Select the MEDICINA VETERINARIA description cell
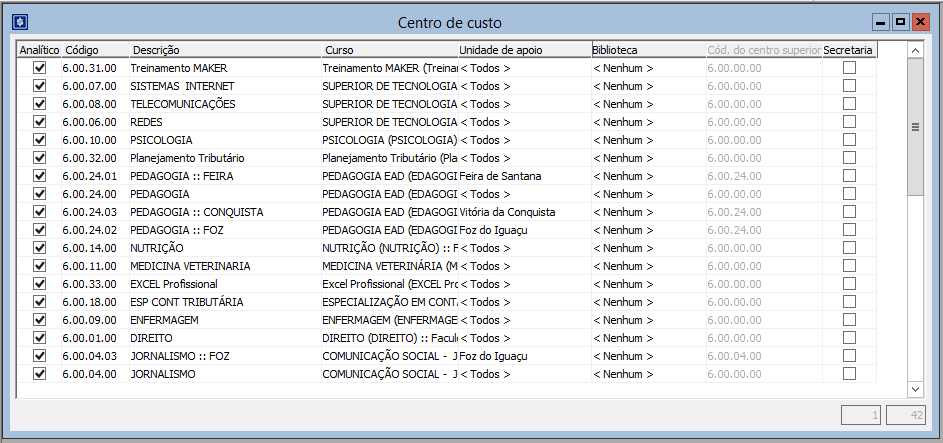 (x=224, y=266)
